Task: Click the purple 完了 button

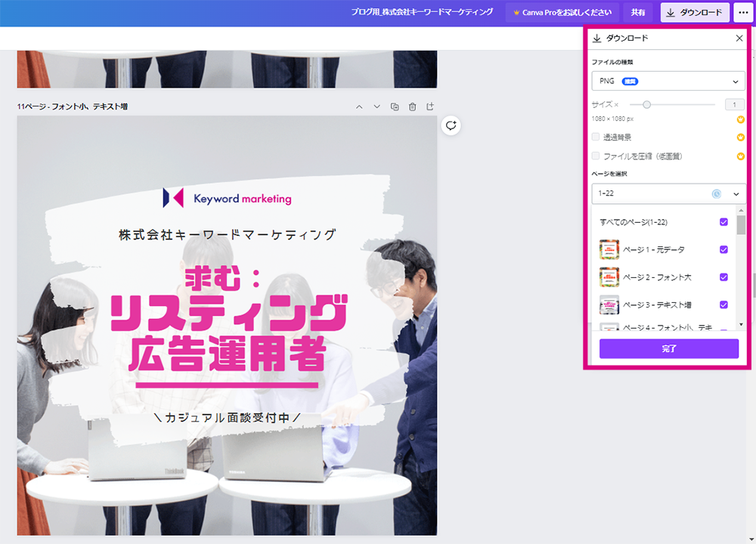Action: pyautogui.click(x=669, y=348)
